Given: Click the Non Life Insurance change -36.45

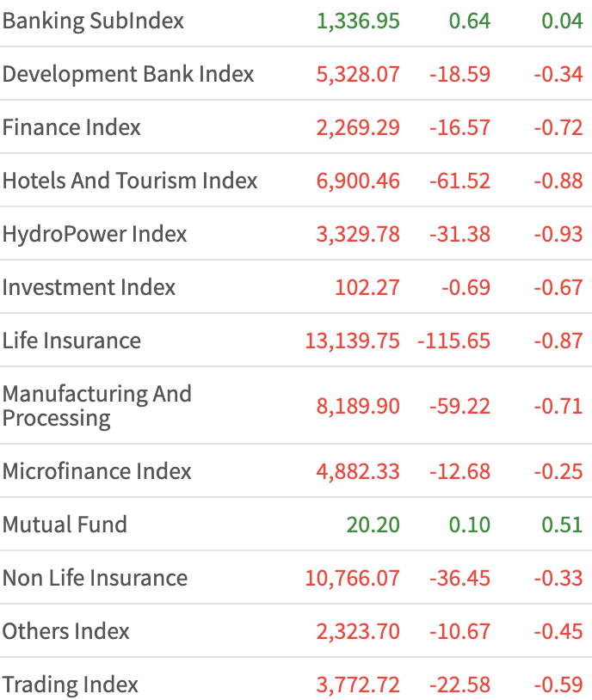Looking at the screenshot, I should point(459,578).
